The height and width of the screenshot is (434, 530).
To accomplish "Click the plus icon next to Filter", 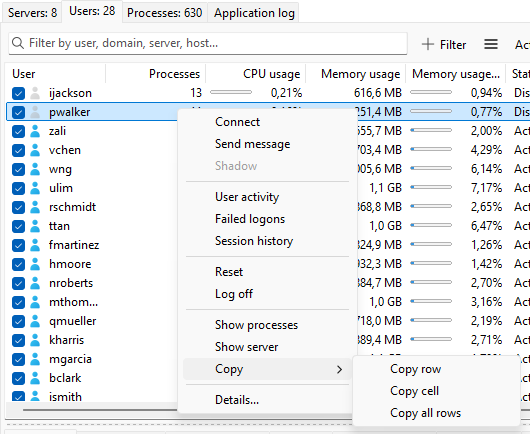I will pyautogui.click(x=428, y=44).
